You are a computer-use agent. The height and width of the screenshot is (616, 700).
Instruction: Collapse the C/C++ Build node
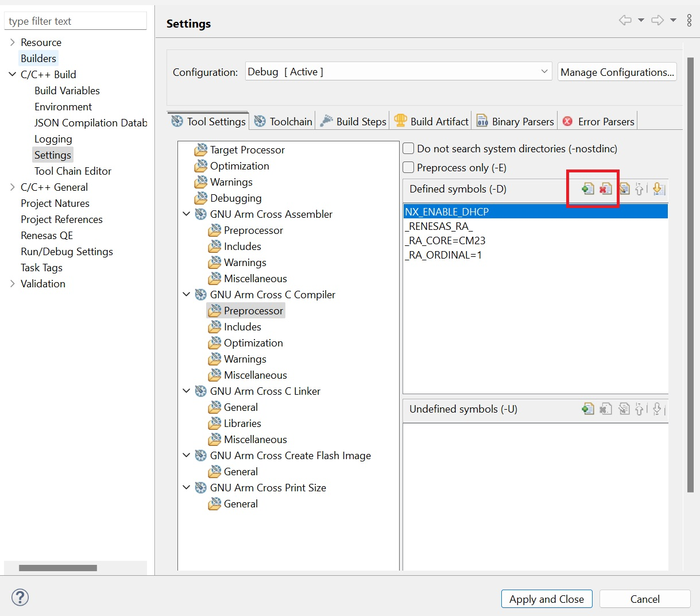coord(12,74)
